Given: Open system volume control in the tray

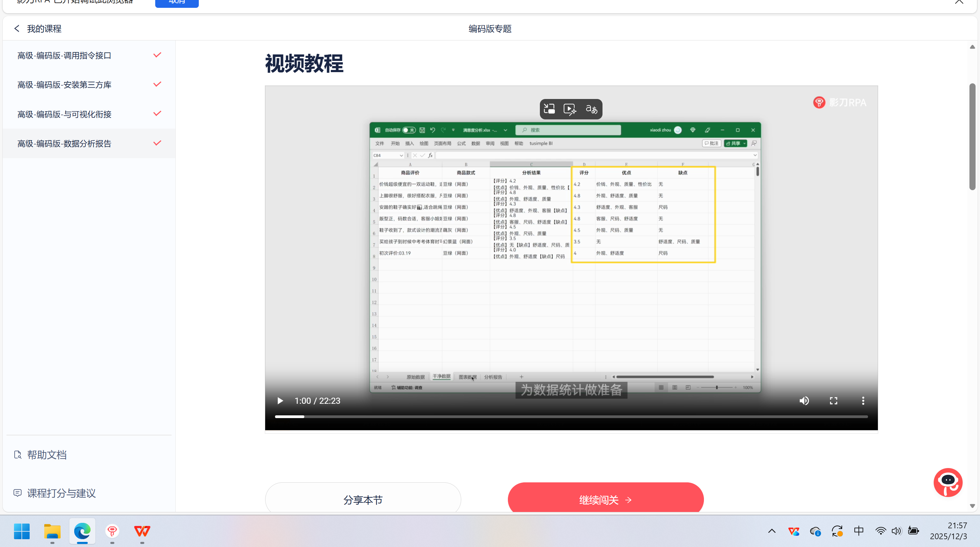Looking at the screenshot, I should coord(897,531).
